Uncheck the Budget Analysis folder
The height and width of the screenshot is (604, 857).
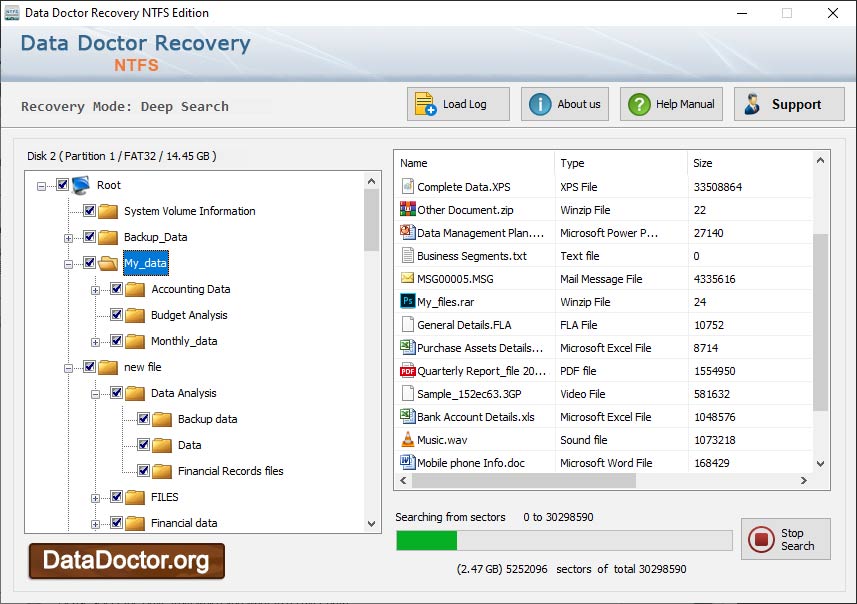[x=115, y=315]
